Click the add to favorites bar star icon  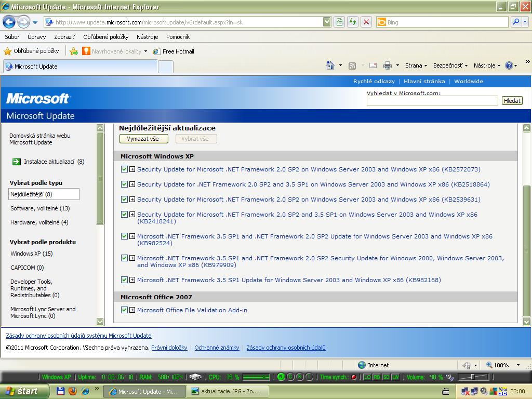(x=74, y=51)
